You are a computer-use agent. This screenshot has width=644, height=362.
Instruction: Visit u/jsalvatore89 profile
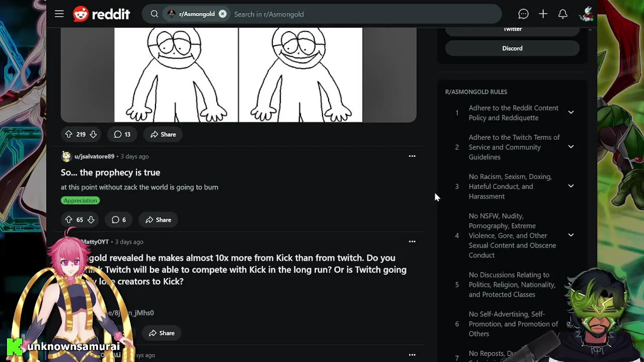point(94,156)
